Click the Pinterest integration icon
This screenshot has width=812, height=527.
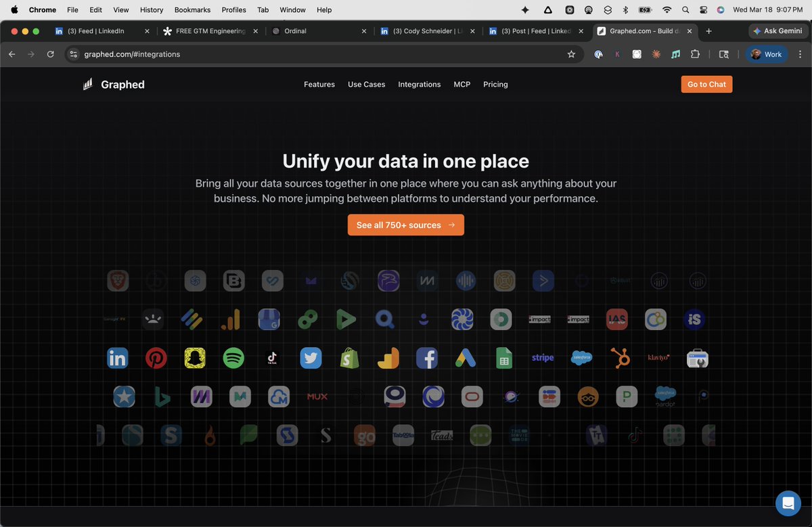point(156,358)
